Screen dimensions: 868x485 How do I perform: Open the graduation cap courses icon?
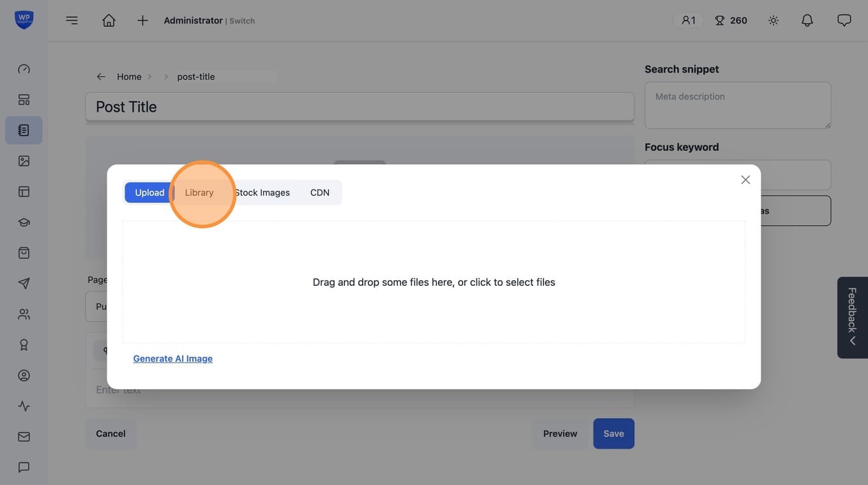point(24,222)
